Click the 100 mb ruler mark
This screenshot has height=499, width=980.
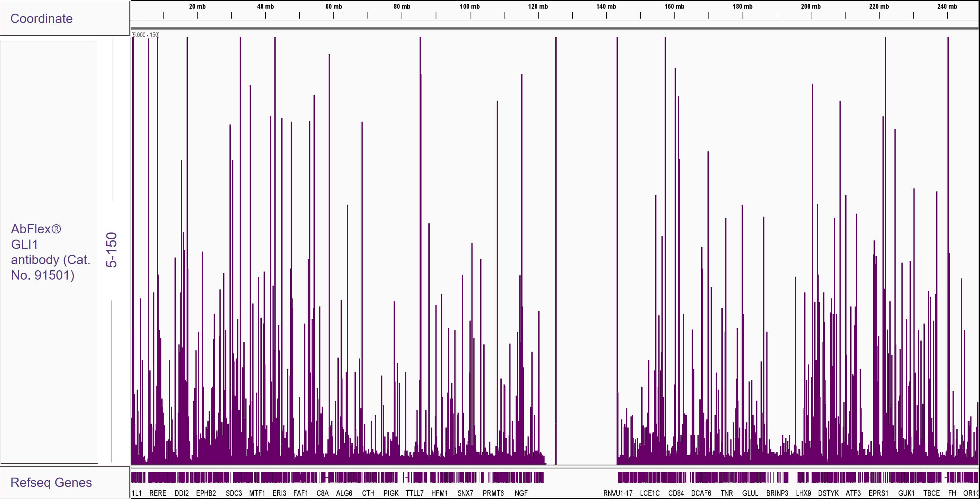pos(470,7)
